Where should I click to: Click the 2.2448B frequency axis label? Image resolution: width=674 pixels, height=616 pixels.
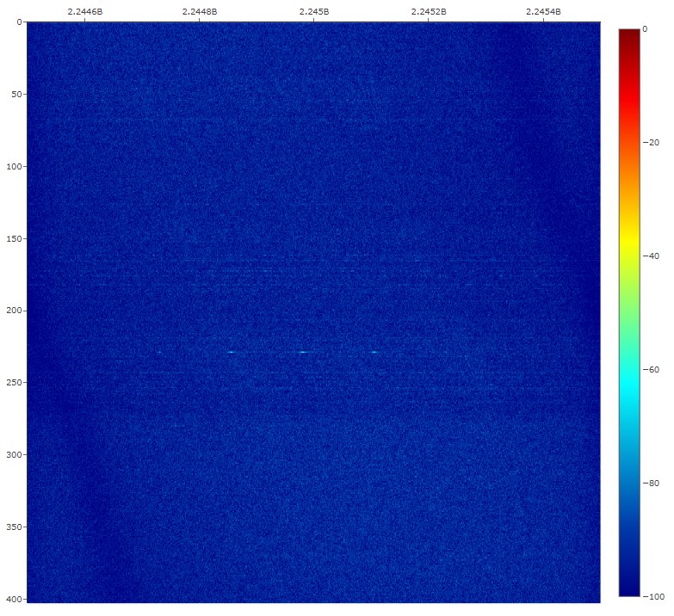pyautogui.click(x=200, y=11)
